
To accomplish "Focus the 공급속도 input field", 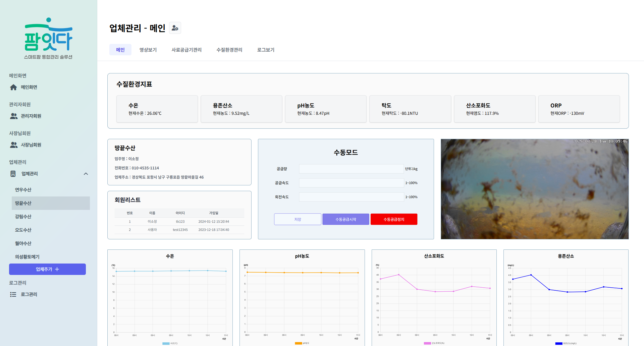I will (351, 183).
